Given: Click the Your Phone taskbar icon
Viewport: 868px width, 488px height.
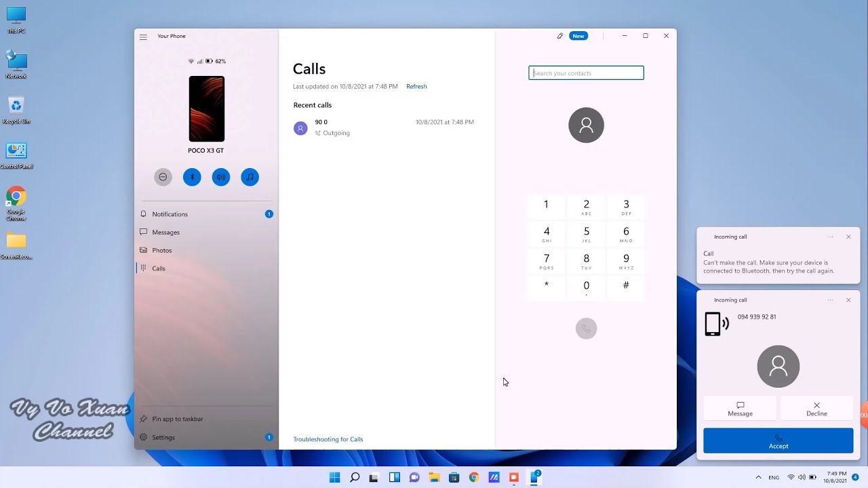Looking at the screenshot, I should 534,477.
